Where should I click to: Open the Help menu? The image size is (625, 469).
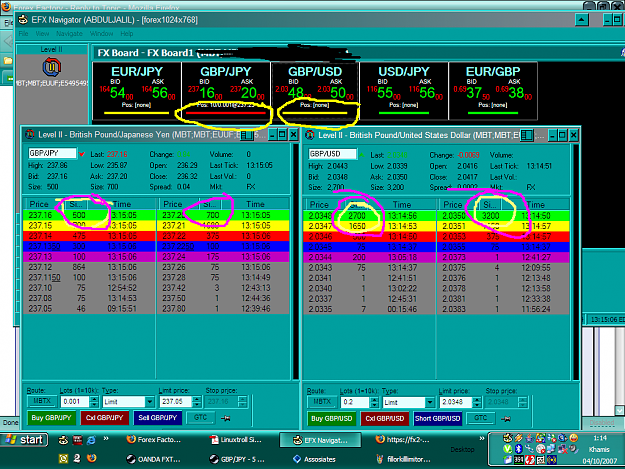click(x=127, y=34)
